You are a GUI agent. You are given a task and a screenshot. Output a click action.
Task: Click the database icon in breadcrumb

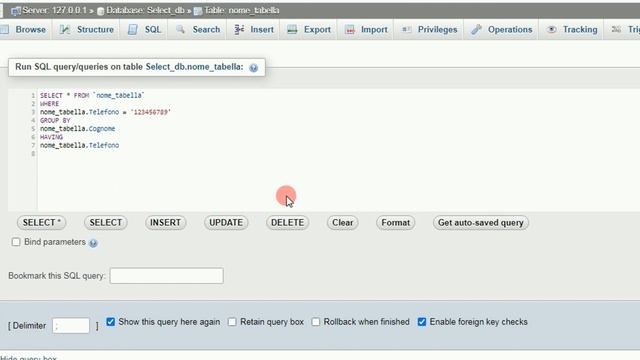tap(100, 11)
